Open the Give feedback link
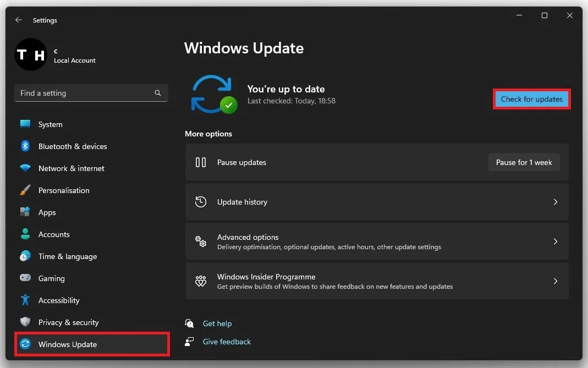The width and height of the screenshot is (588, 368). click(227, 342)
